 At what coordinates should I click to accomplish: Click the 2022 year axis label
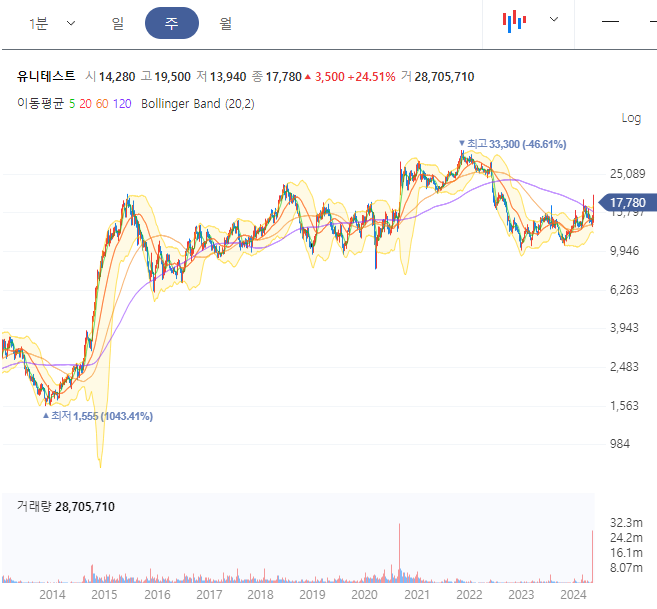(469, 595)
